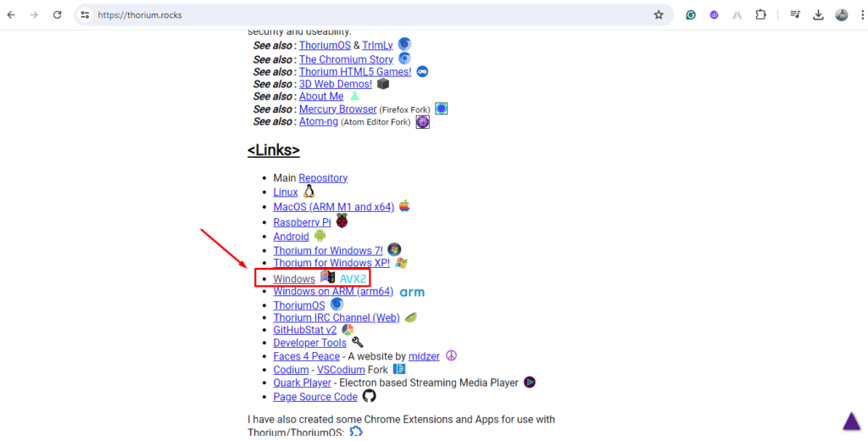This screenshot has height=441, width=868.
Task: Open the profile avatar menu
Action: (842, 15)
